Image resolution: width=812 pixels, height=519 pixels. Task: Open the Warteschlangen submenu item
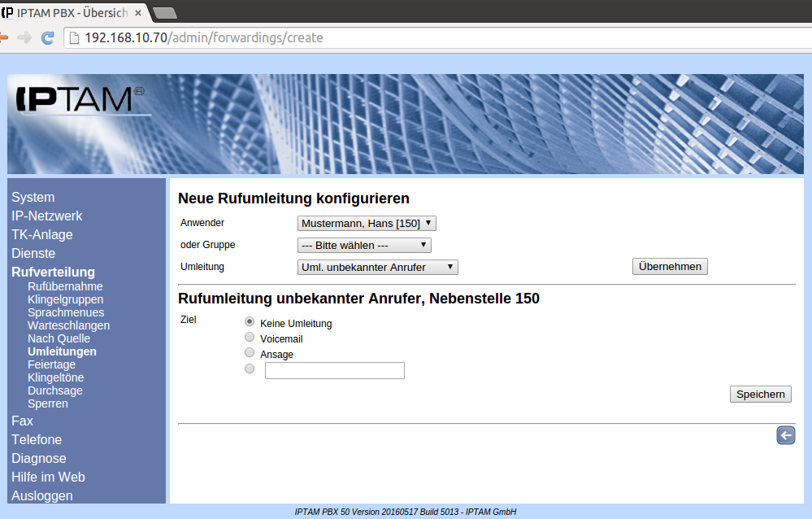[x=68, y=325]
